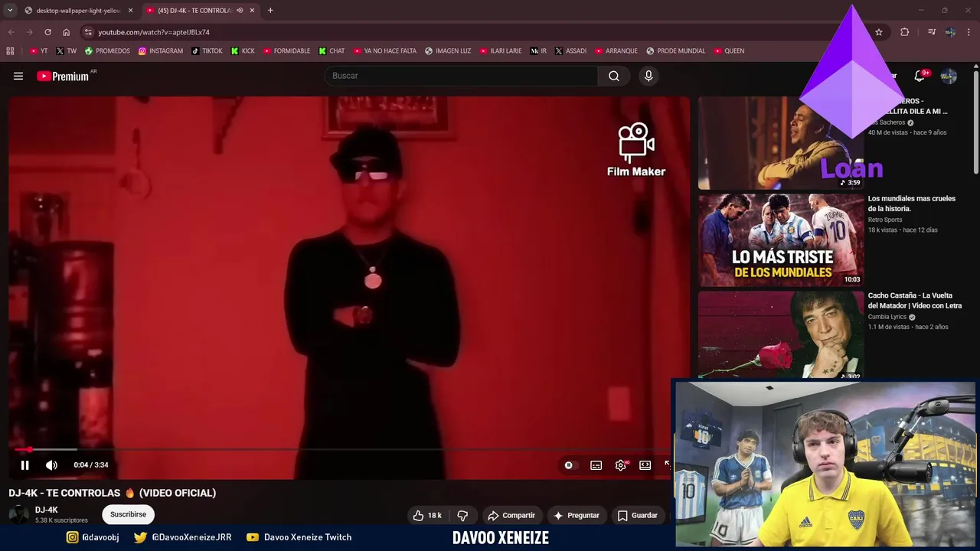The image size is (980, 551).
Task: Like the video with thumbs up
Action: [x=427, y=515]
